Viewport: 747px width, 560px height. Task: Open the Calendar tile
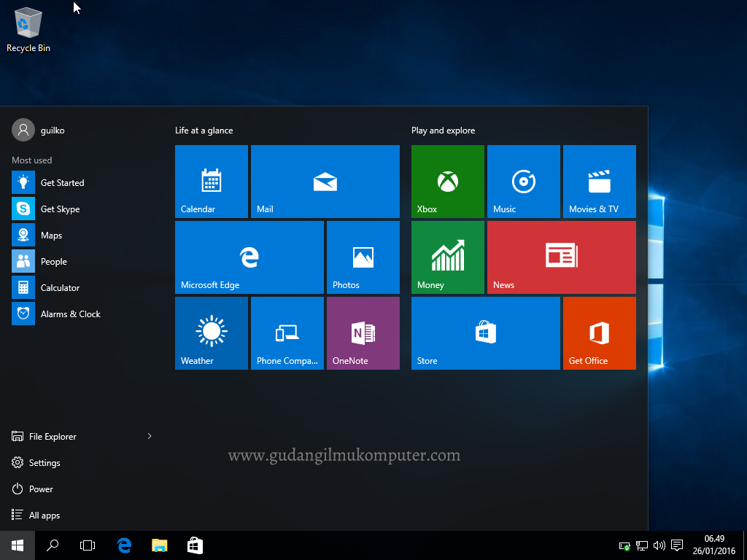pyautogui.click(x=211, y=182)
